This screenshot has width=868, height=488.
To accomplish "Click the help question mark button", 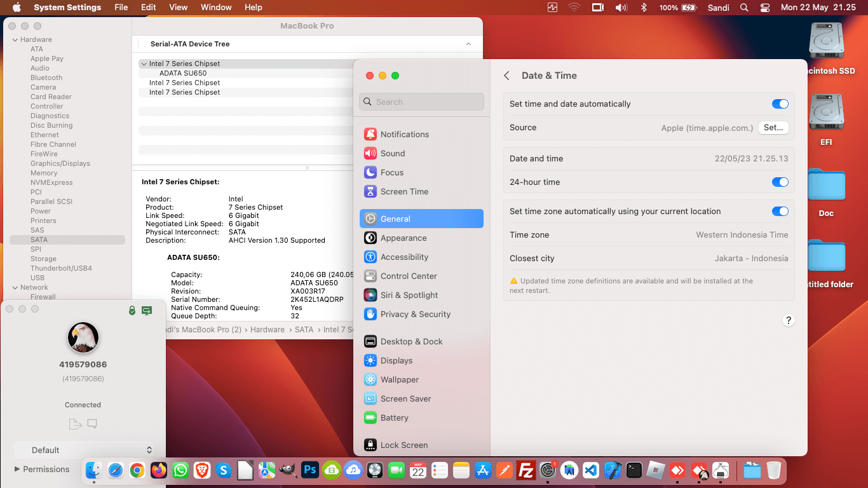I will (x=788, y=320).
